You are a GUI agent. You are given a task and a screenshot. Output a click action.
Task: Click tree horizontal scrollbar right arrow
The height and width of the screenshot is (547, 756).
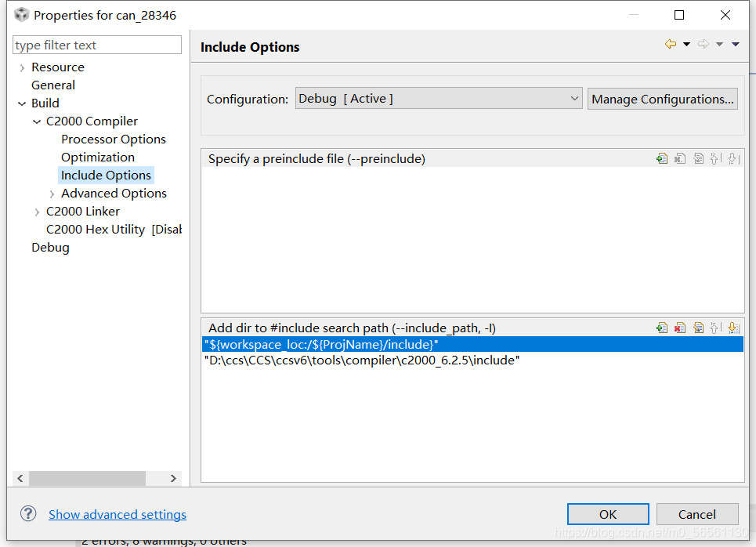click(173, 478)
